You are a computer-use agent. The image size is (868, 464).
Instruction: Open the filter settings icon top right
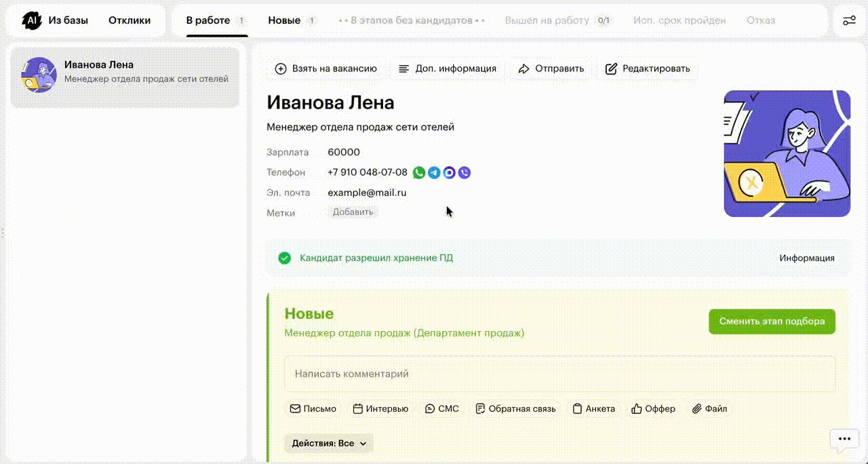(x=849, y=20)
